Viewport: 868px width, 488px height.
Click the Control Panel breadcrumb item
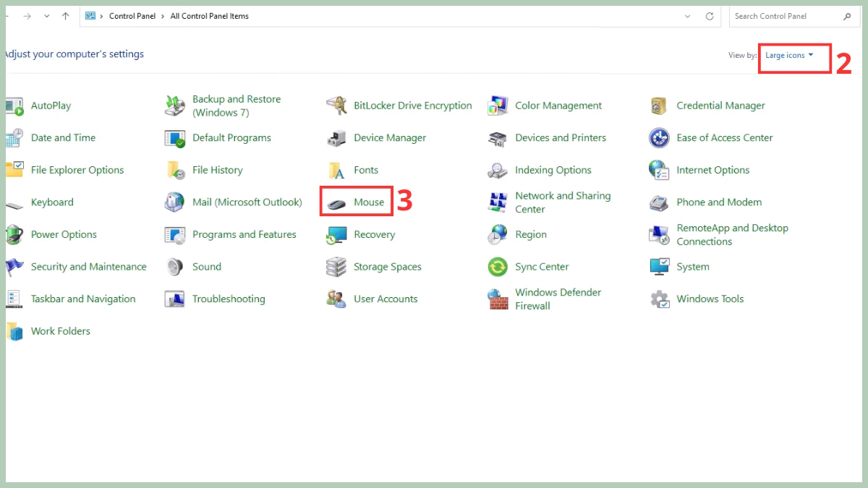[132, 16]
